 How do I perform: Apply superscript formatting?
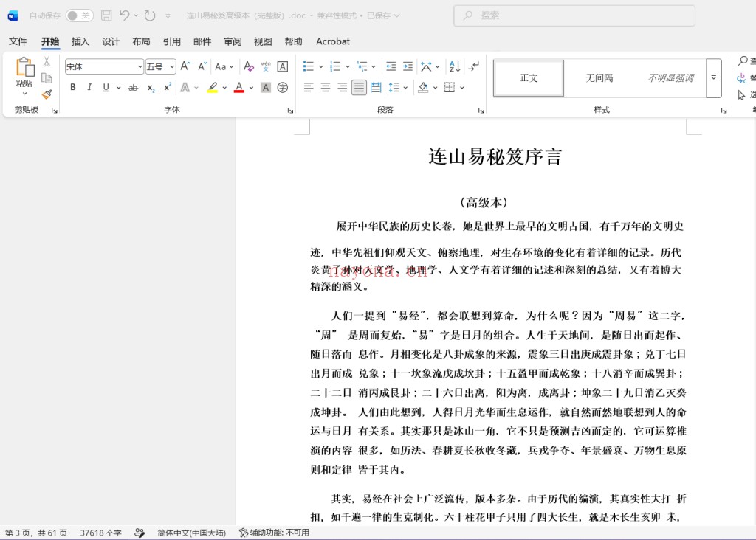[168, 87]
